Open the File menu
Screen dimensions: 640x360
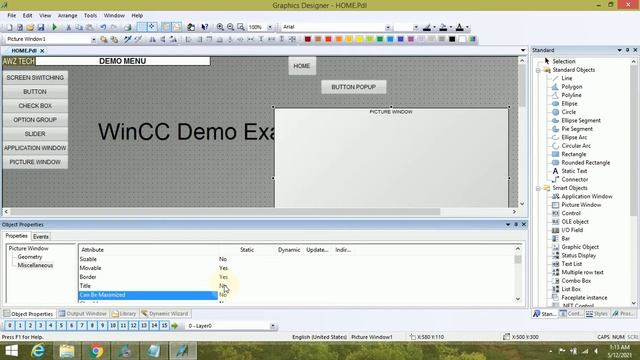click(11, 16)
